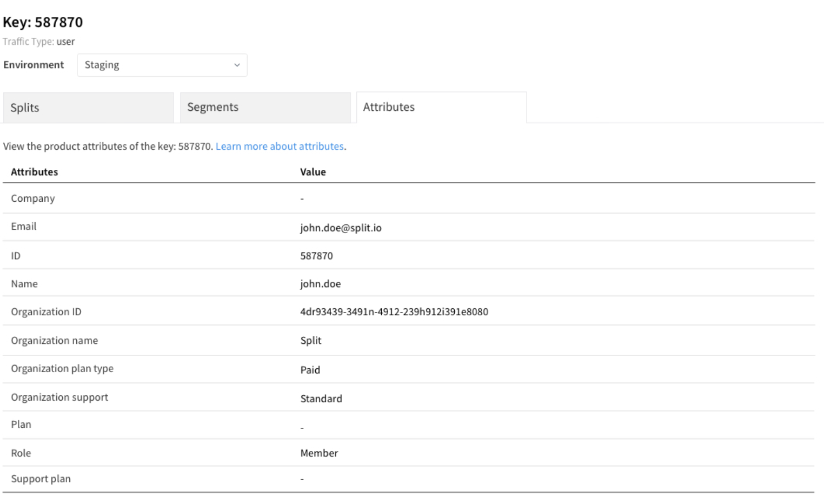The width and height of the screenshot is (824, 504).
Task: Select the Standard support value
Action: pos(321,399)
